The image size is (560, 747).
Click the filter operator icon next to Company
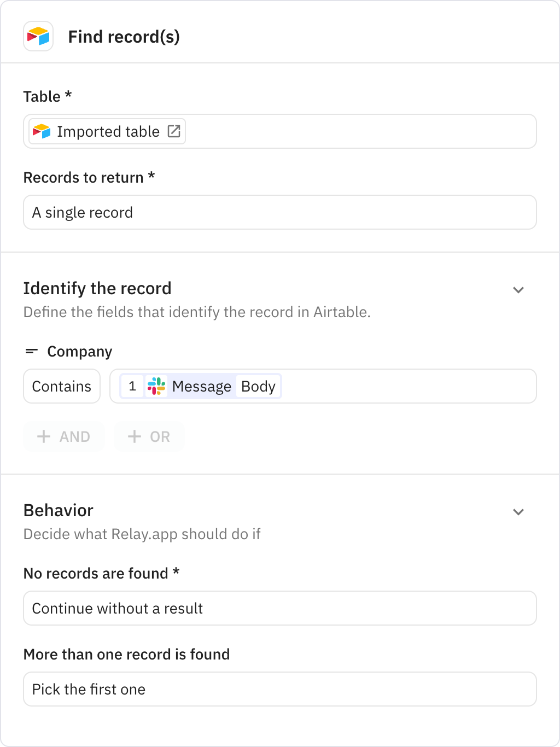pos(32,351)
